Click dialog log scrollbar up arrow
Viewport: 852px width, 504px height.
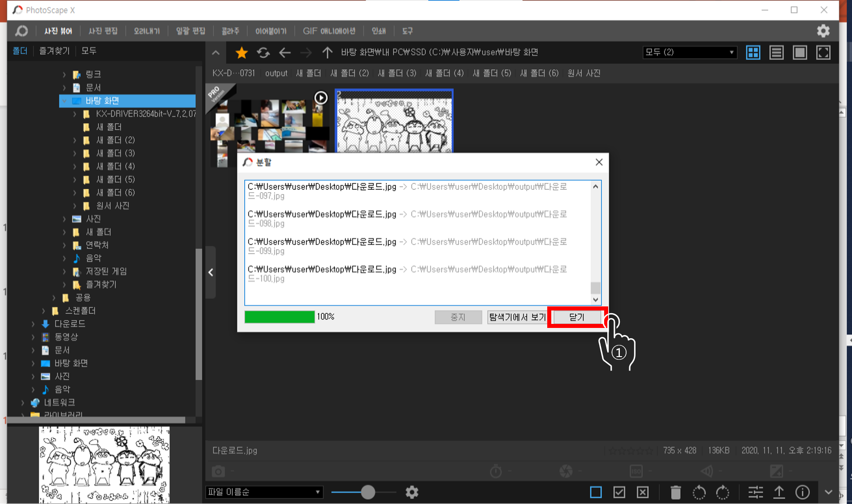pyautogui.click(x=596, y=186)
